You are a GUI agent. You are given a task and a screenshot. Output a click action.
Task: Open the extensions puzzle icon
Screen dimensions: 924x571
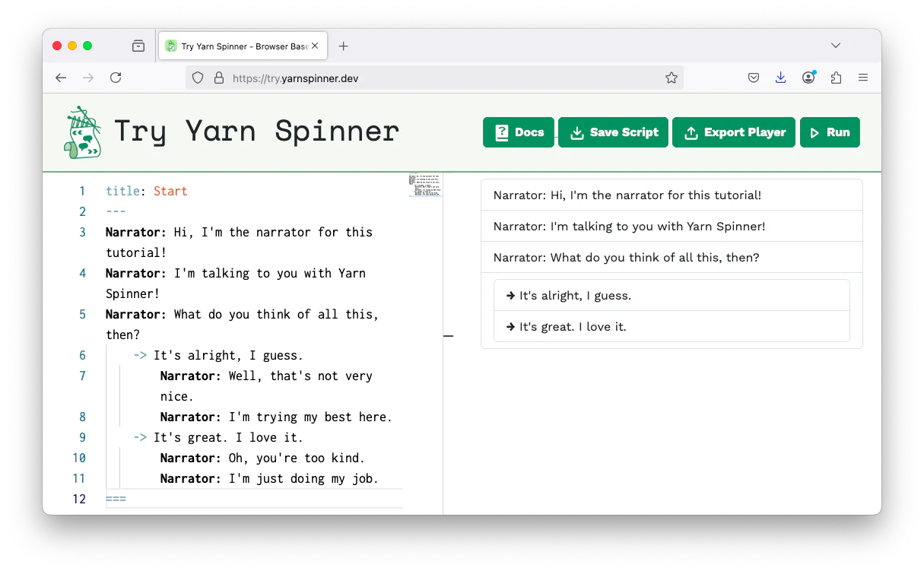pyautogui.click(x=836, y=78)
